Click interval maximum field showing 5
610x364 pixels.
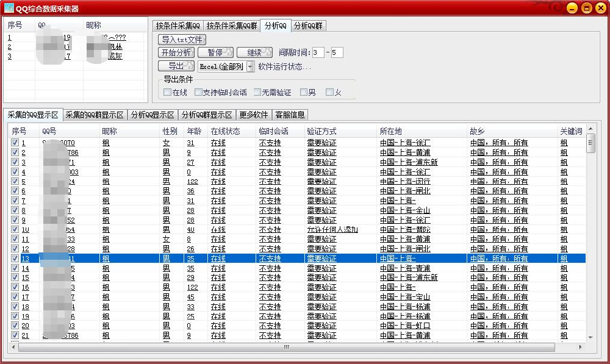pyautogui.click(x=337, y=52)
